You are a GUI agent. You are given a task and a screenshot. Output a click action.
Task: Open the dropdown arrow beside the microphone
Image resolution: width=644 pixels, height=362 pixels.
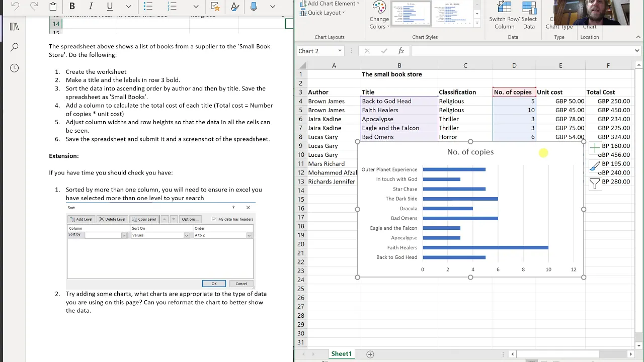point(273,7)
